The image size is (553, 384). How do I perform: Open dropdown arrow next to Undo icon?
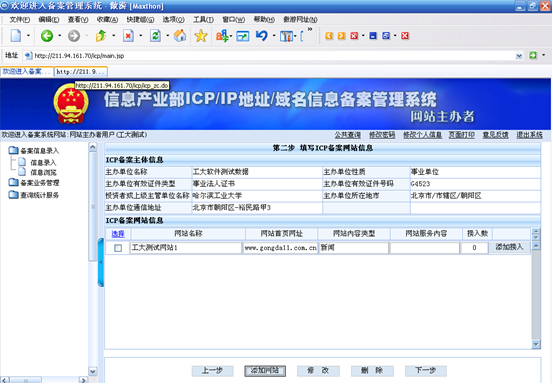point(274,36)
